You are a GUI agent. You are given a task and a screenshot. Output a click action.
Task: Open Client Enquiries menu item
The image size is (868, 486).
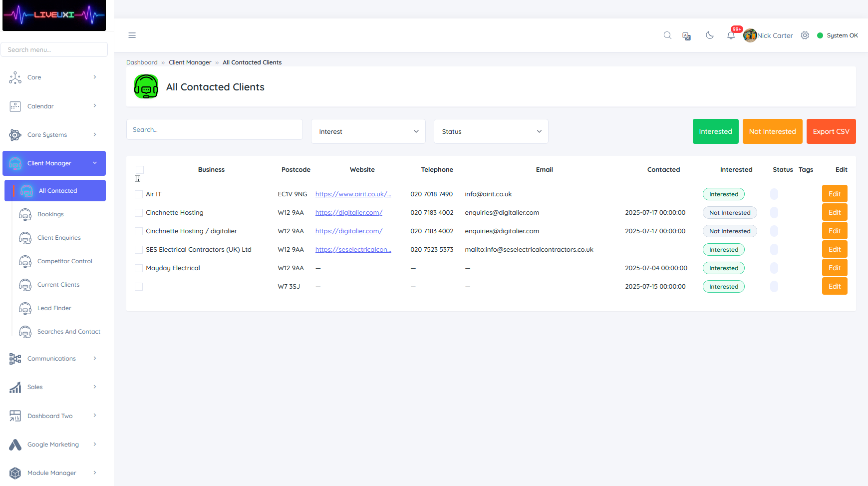point(59,238)
